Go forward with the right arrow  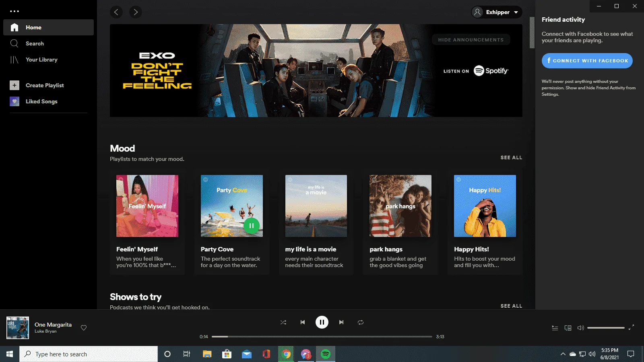(136, 12)
